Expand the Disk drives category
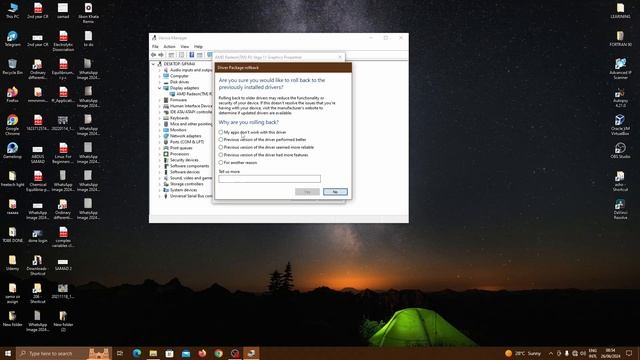Image resolution: width=640 pixels, height=360 pixels. pos(160,82)
